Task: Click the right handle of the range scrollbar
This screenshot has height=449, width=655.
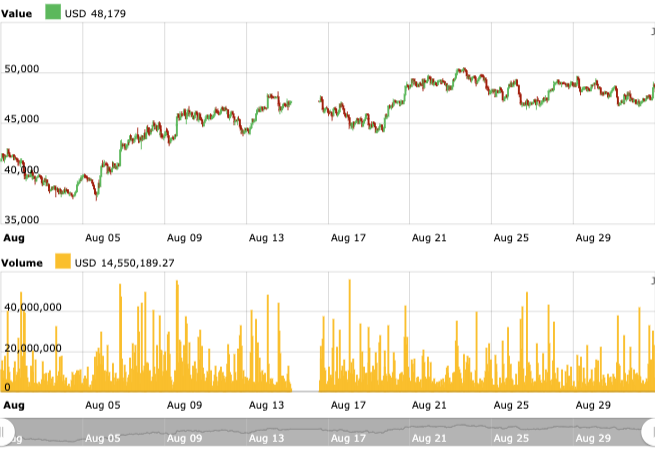Action: pos(647,430)
